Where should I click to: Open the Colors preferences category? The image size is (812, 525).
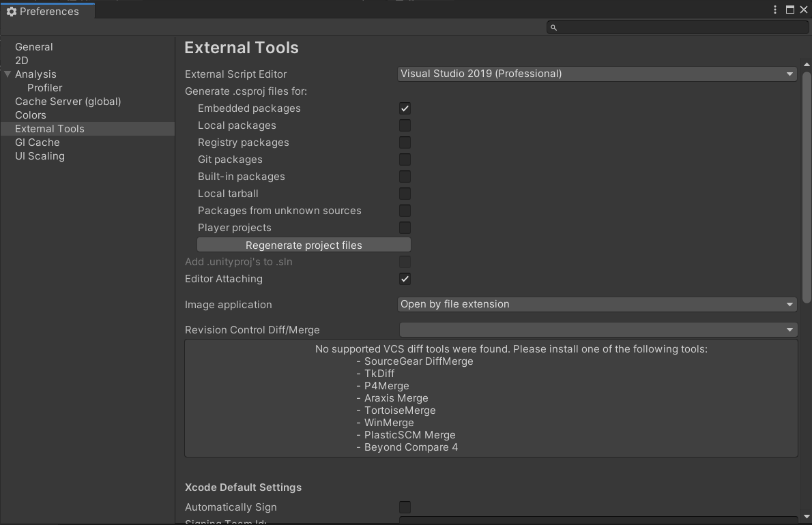pyautogui.click(x=31, y=115)
